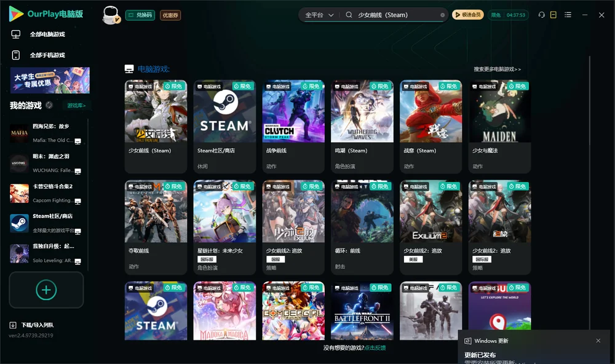Click refresh icon next to 我的游戏

coord(49,105)
